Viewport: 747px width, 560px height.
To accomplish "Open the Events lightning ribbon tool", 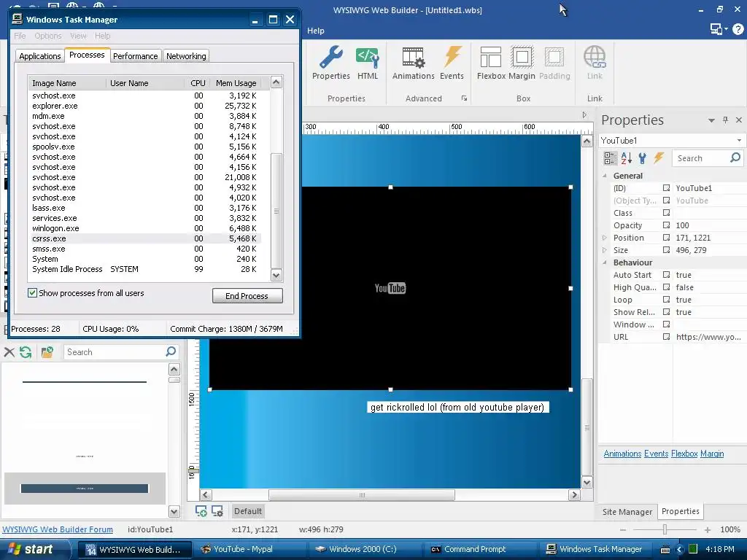I will tap(452, 63).
